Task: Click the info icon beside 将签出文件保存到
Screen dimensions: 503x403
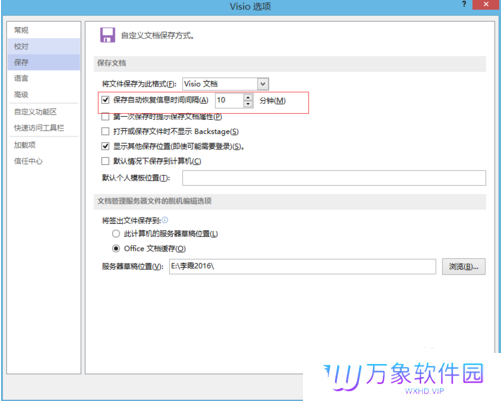Action: pos(165,220)
